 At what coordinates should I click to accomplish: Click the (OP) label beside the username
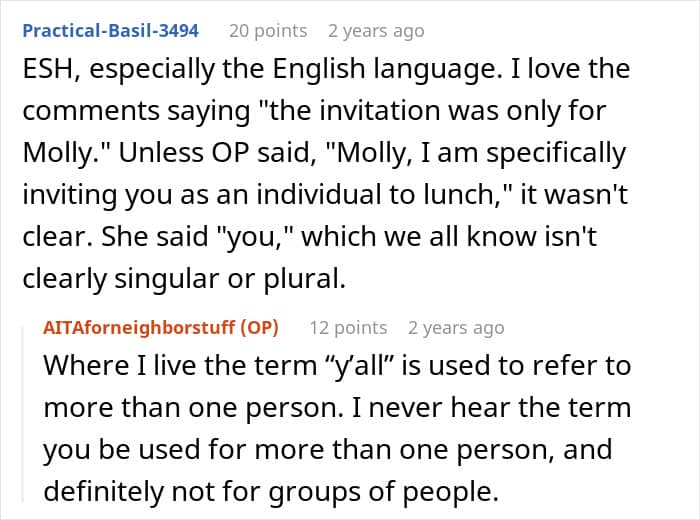click(259, 327)
